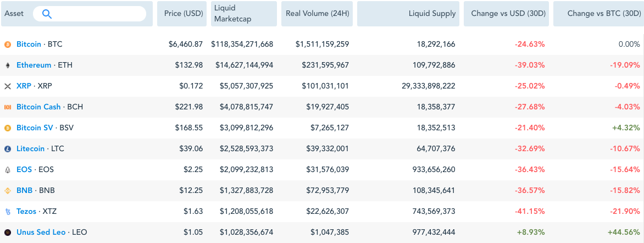
Task: Click marketcap value $118,354,271,668
Action: click(x=242, y=44)
